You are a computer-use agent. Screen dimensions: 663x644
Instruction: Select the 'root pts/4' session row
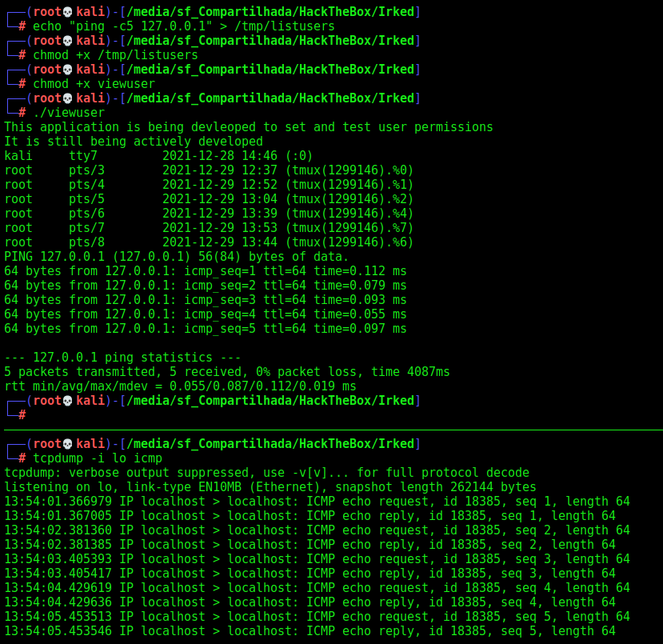point(209,184)
